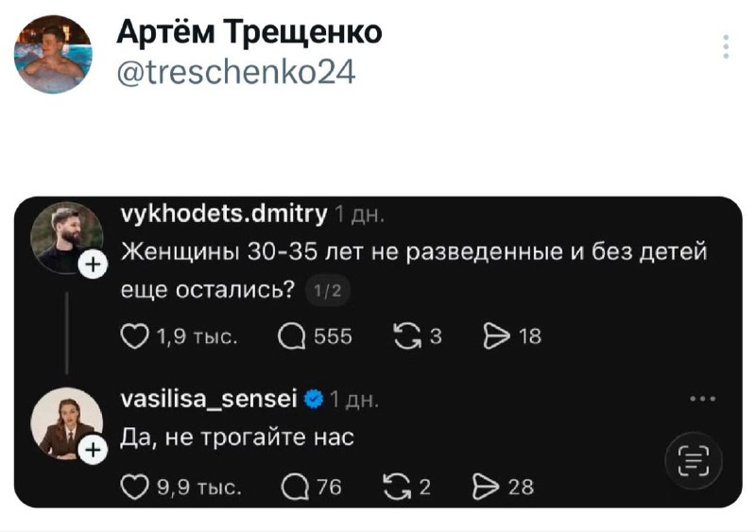Open vasilisa_sensei username
756x532 pixels.
[x=211, y=400]
